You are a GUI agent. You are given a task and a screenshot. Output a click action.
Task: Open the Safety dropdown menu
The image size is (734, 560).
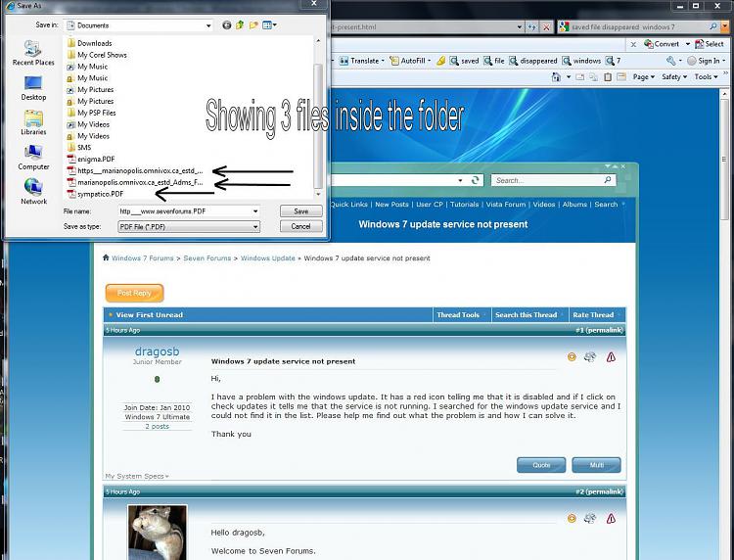[x=674, y=76]
